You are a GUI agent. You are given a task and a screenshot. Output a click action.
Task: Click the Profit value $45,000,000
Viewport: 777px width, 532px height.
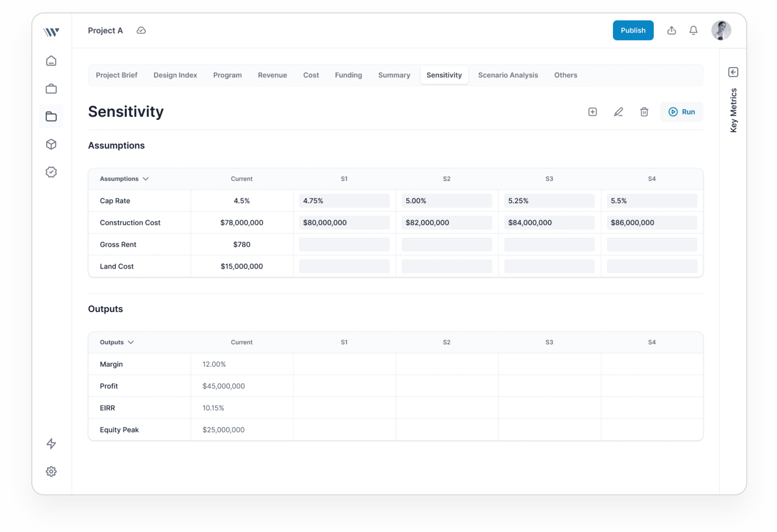point(224,386)
